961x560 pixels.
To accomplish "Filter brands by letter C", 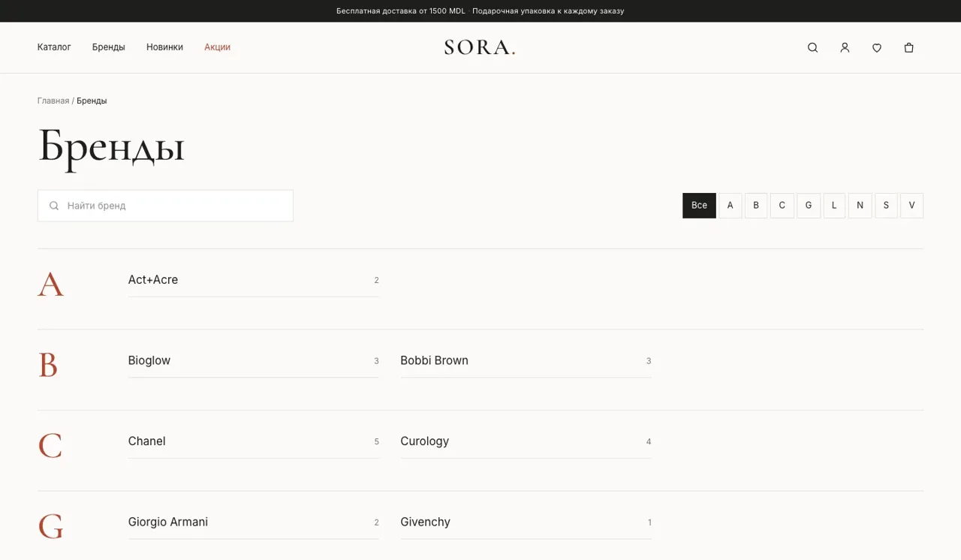I will (x=782, y=206).
